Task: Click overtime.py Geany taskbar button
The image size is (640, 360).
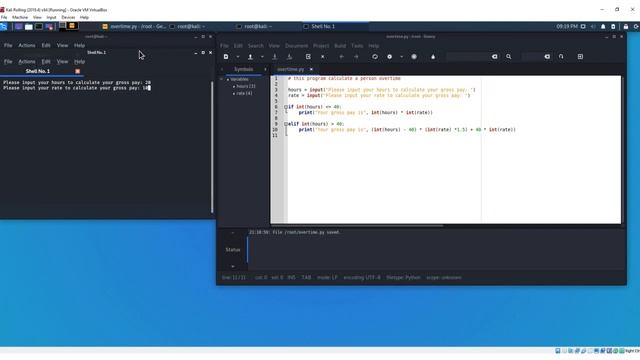Action: 134,27
